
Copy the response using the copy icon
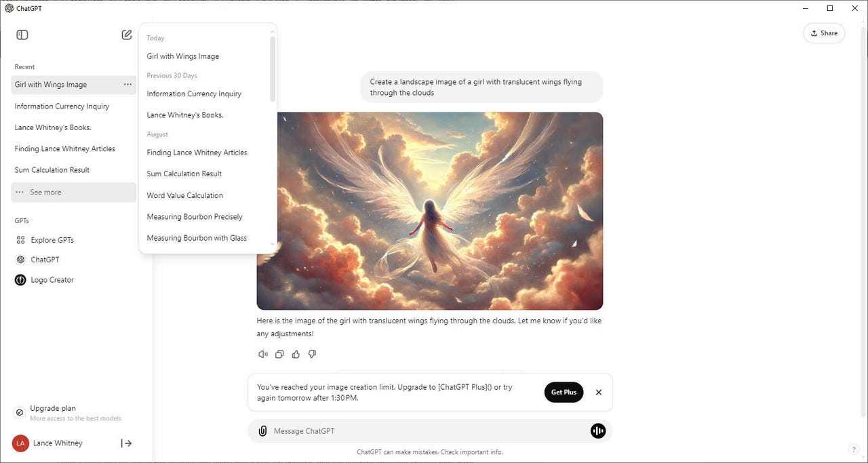[x=279, y=354]
